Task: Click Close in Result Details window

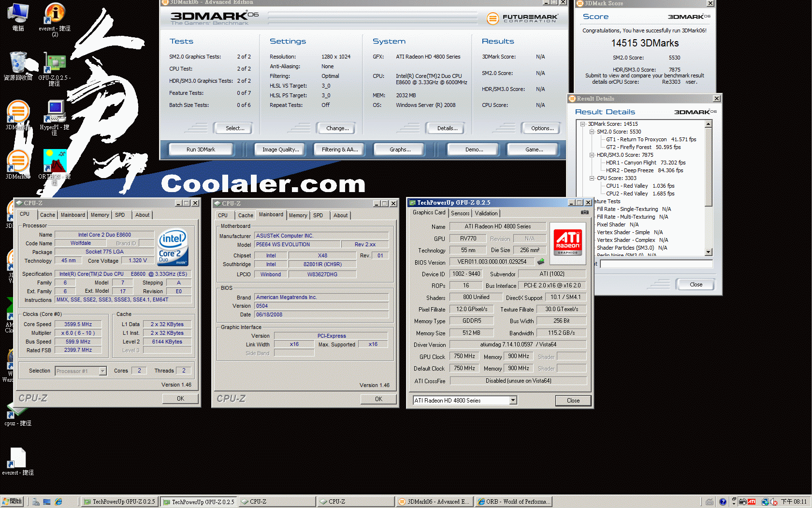Action: pos(696,284)
